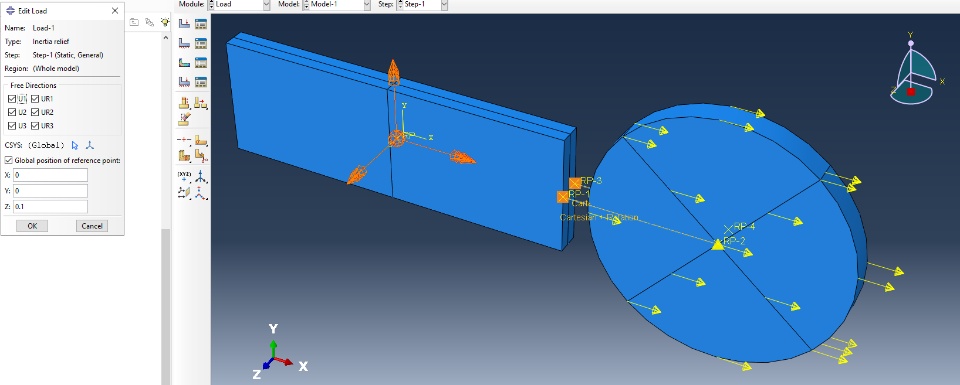Uncheck the U3 free direction checkbox
The width and height of the screenshot is (960, 385).
(12, 125)
